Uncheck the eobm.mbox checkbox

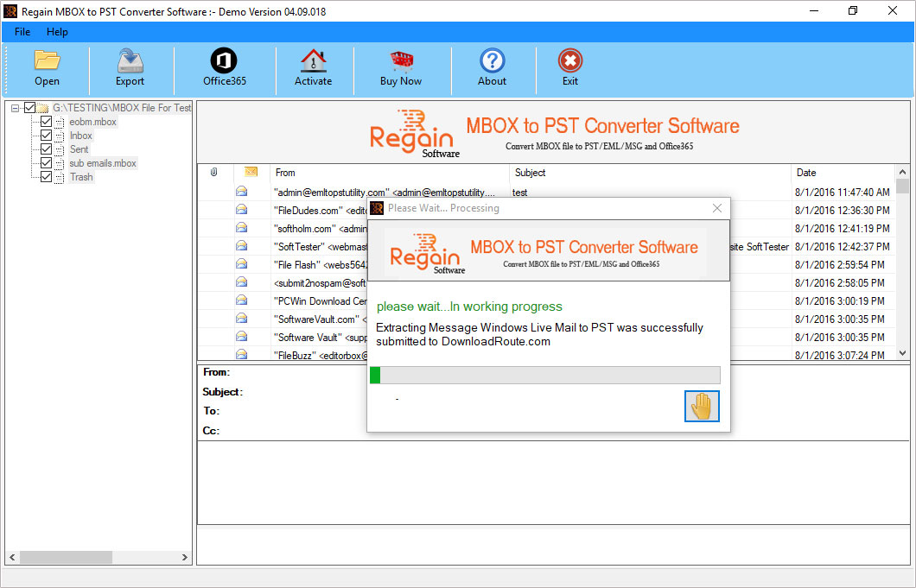click(46, 122)
